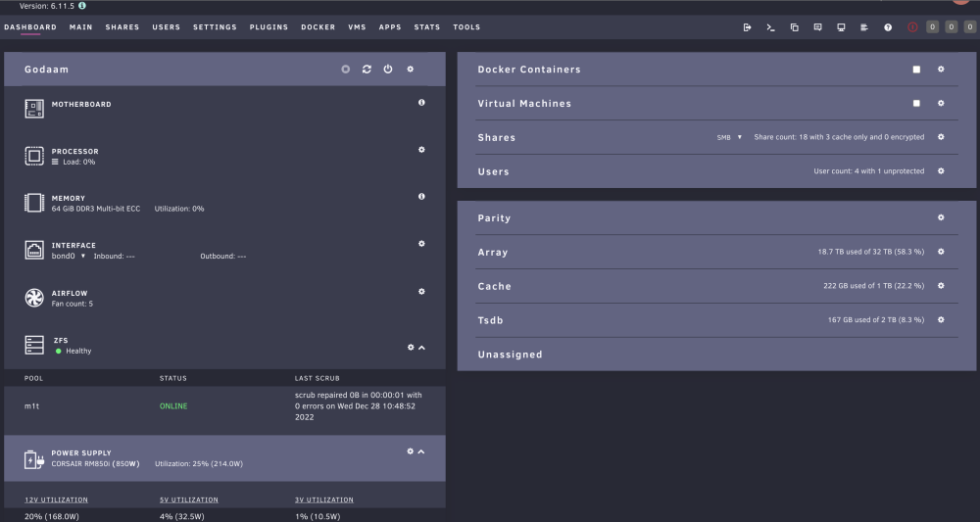This screenshot has height=522, width=980.
Task: Click the version info icon
Action: [x=82, y=6]
